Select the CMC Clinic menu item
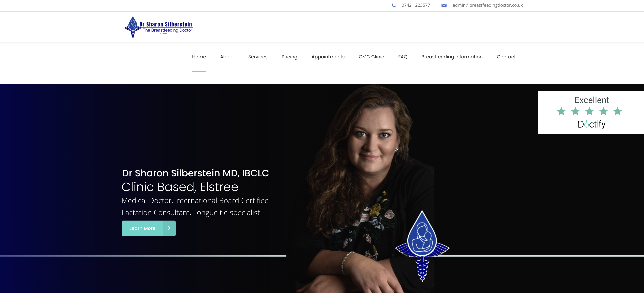Screen dimensions: 644x293 [x=371, y=57]
